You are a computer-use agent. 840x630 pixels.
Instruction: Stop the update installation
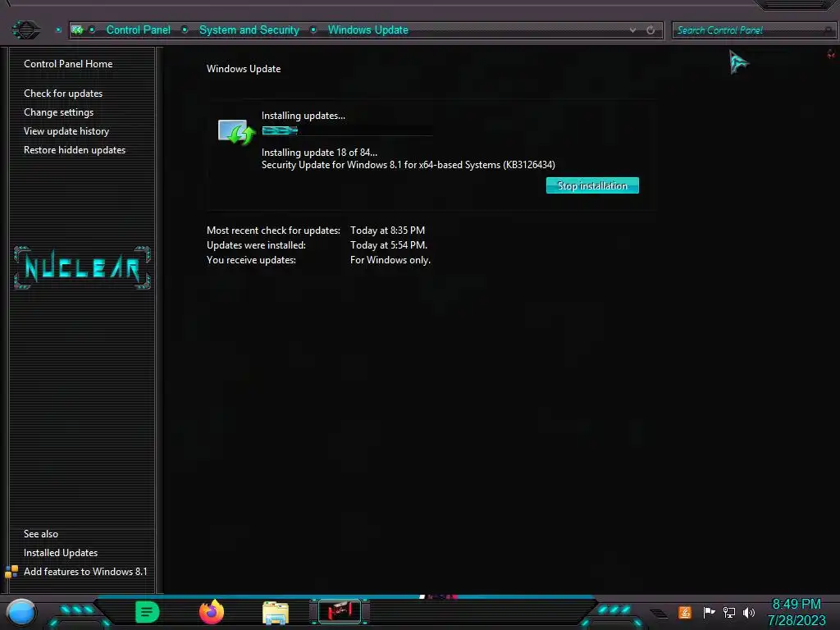point(592,185)
